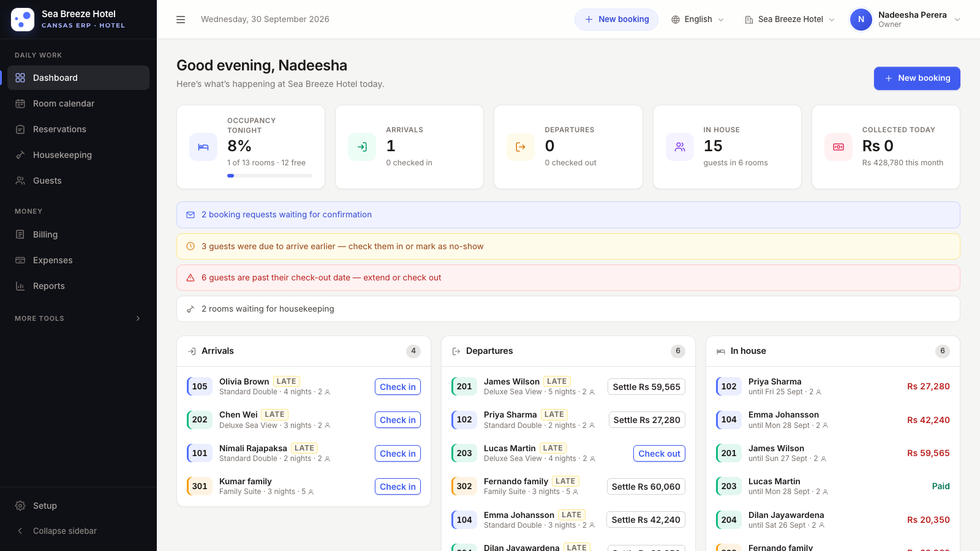Open the English language dropdown
Screen dimensions: 980x551
click(698, 20)
